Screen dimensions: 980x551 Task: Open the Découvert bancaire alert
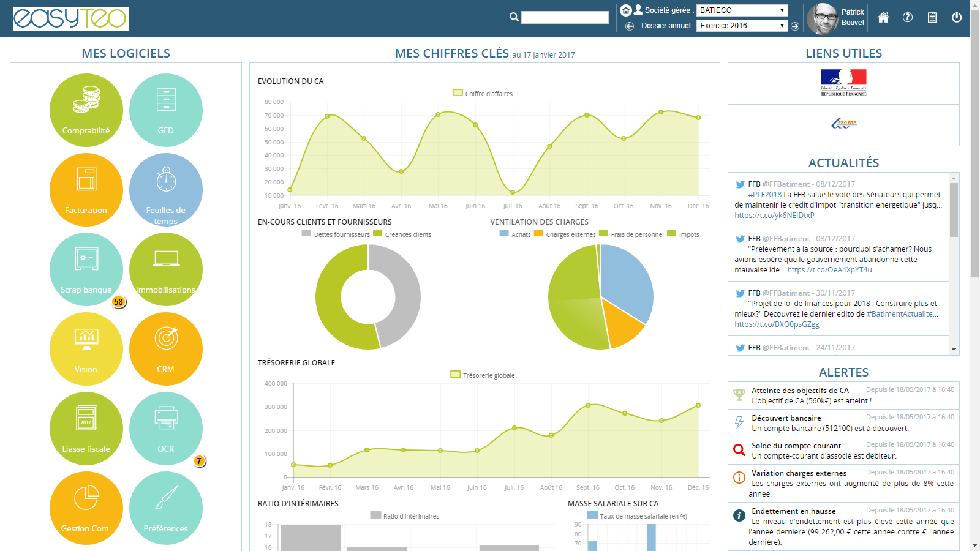[786, 418]
